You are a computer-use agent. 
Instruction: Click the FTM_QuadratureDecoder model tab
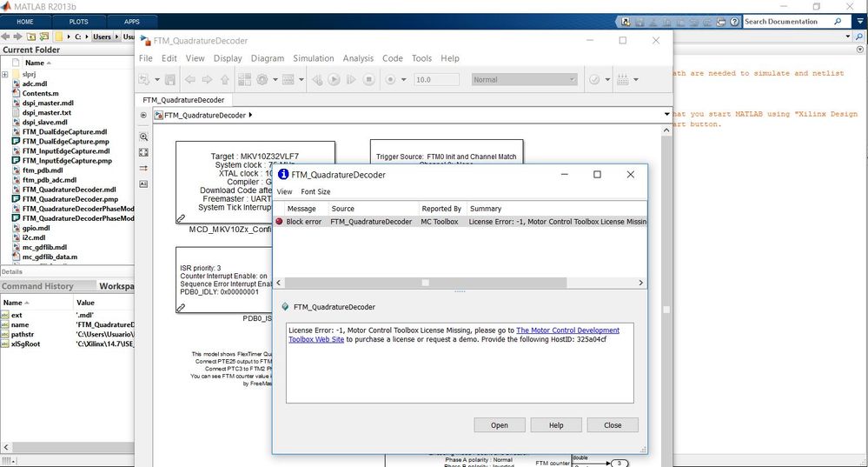[184, 100]
